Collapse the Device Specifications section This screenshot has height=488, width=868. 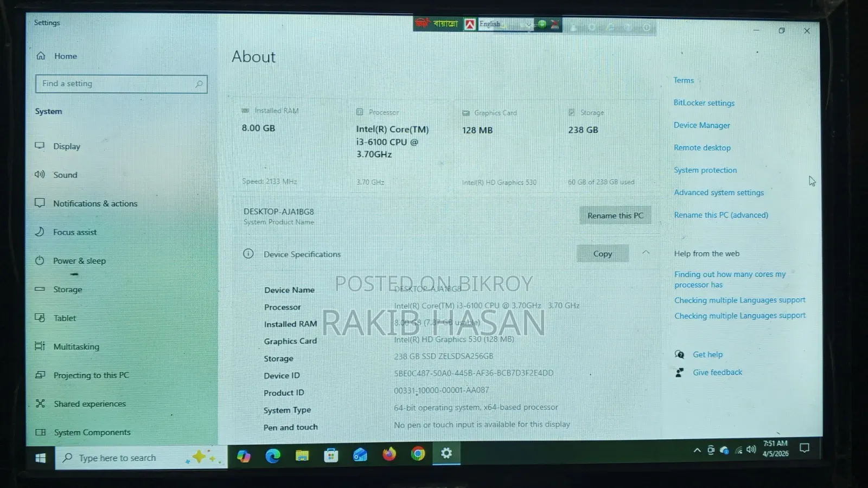click(x=646, y=253)
